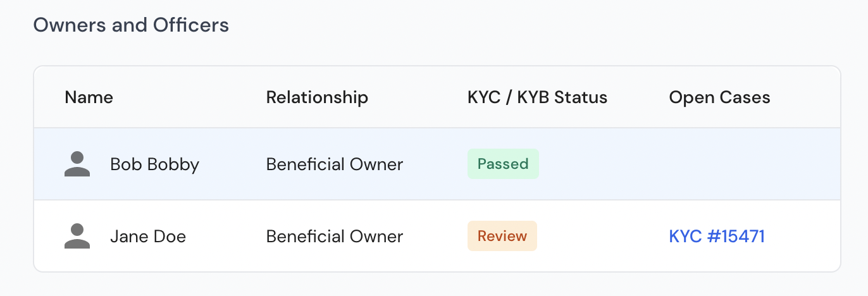This screenshot has width=868, height=296.
Task: Select the Passed status badge
Action: [x=503, y=164]
